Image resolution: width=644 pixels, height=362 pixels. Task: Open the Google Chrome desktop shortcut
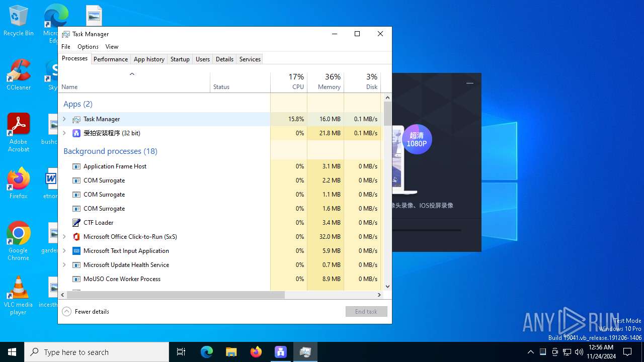click(19, 241)
